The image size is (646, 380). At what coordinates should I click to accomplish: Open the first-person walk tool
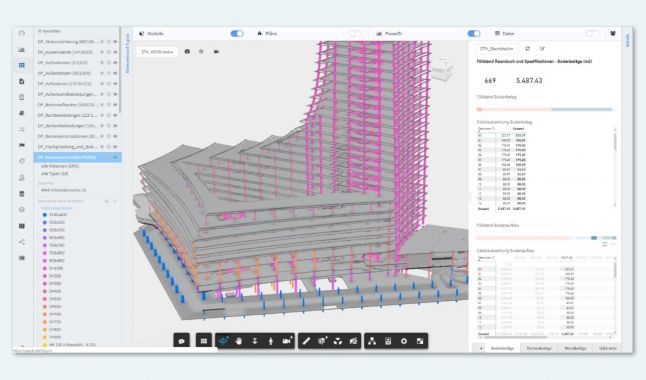tap(271, 341)
